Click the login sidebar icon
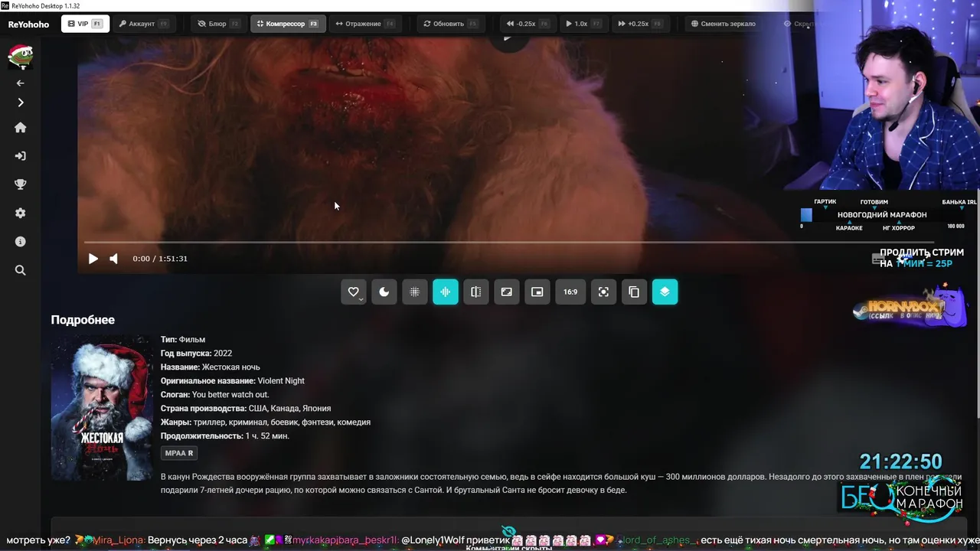 [x=21, y=156]
